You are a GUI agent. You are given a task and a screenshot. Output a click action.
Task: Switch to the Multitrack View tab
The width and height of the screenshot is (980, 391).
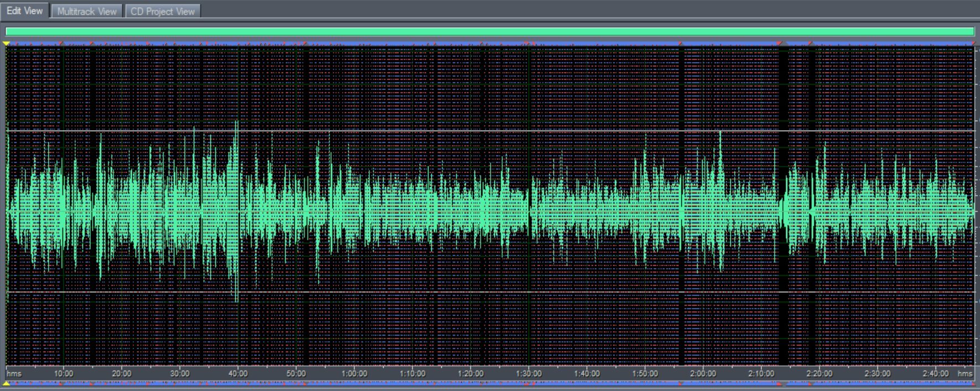[86, 11]
